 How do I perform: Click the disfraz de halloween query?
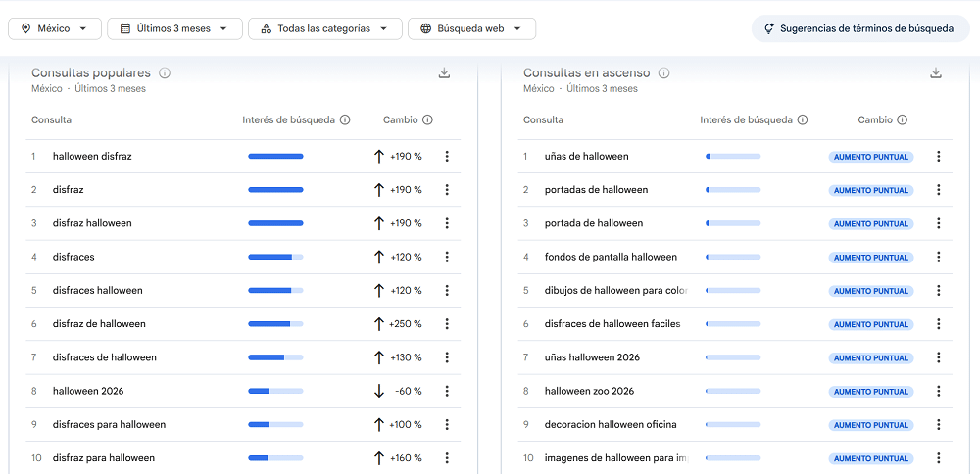[99, 323]
